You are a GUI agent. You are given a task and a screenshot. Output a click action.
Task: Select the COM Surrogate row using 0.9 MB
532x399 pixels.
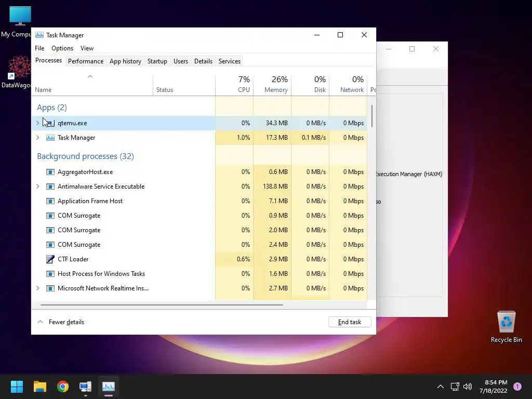pos(199,216)
